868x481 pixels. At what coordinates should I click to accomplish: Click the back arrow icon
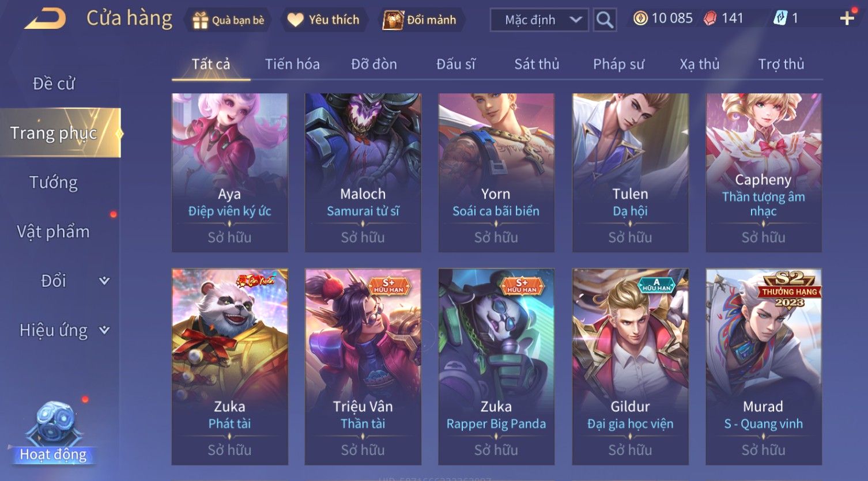click(x=45, y=18)
